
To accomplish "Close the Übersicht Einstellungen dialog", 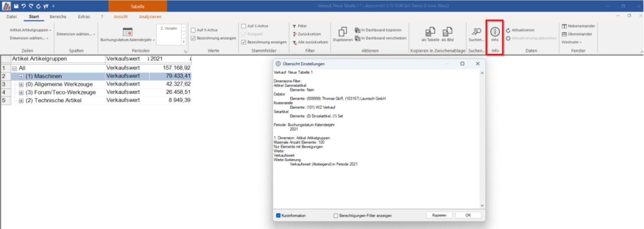I will [478, 64].
